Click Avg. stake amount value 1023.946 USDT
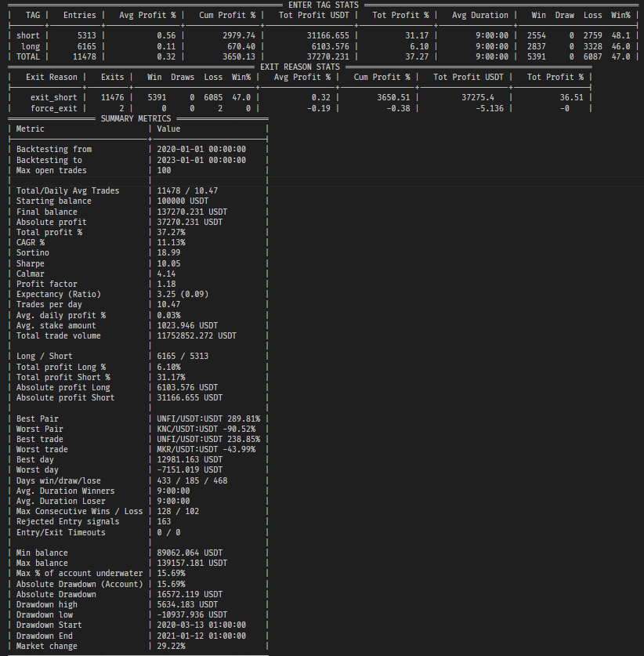Screen dimensions: 644x656 click(187, 325)
